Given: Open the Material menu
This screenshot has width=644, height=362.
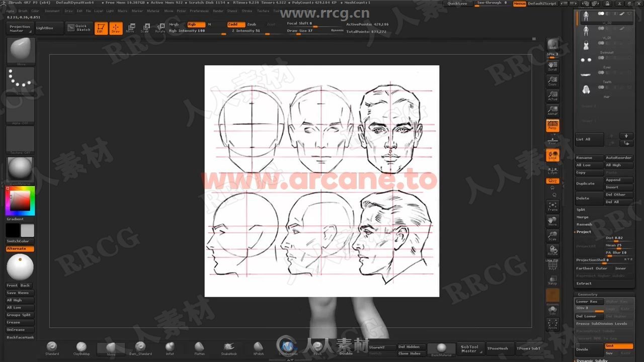Looking at the screenshot, I should (x=153, y=11).
